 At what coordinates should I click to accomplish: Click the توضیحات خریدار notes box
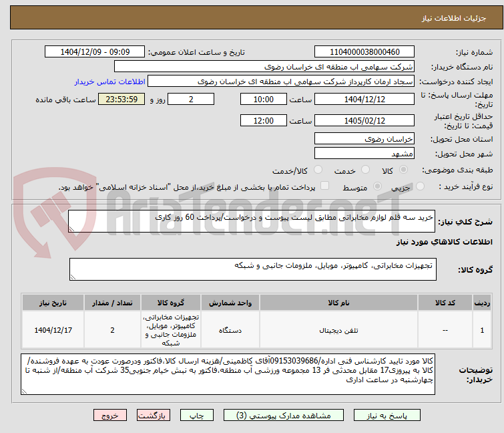[x=228, y=374]
